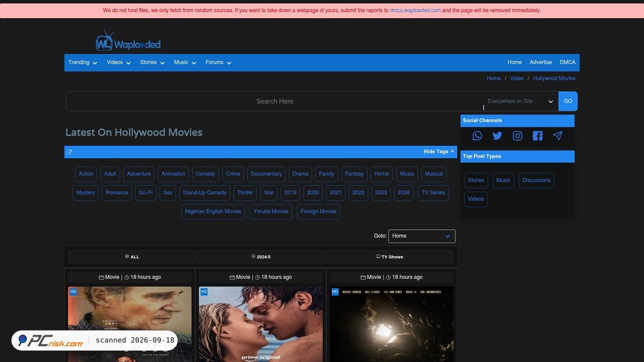
Task: Select the Thriller tag
Action: coord(245,193)
